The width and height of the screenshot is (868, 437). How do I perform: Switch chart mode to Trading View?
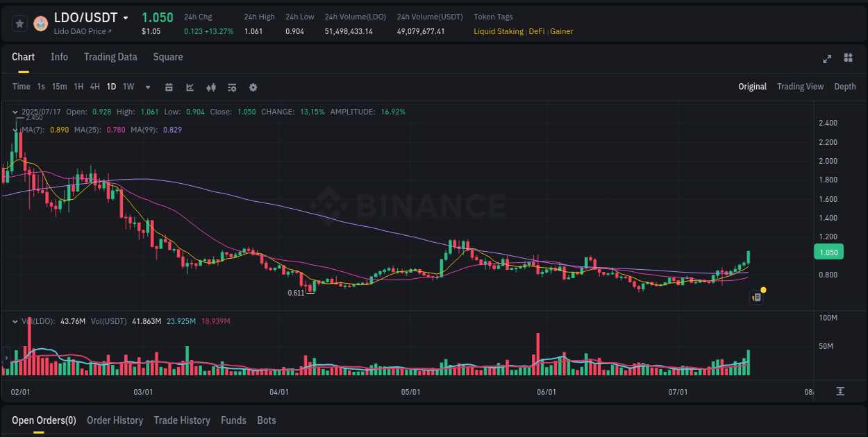(x=800, y=87)
